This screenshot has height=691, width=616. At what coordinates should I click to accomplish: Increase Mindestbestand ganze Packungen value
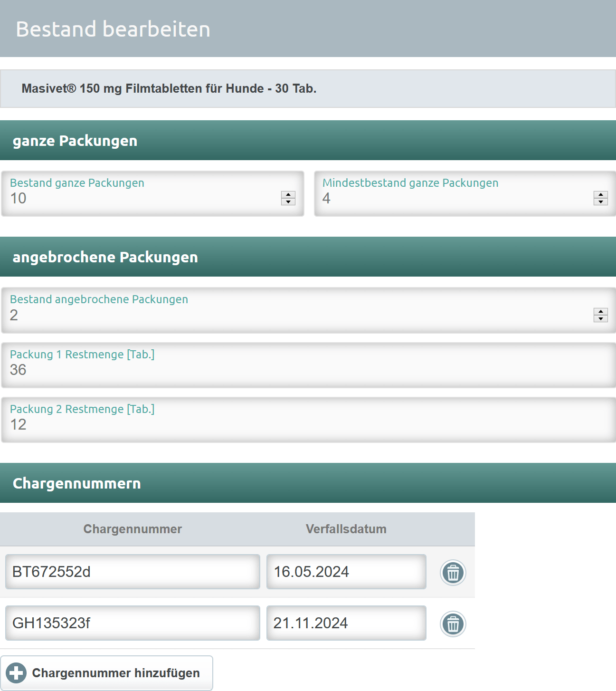click(x=601, y=194)
